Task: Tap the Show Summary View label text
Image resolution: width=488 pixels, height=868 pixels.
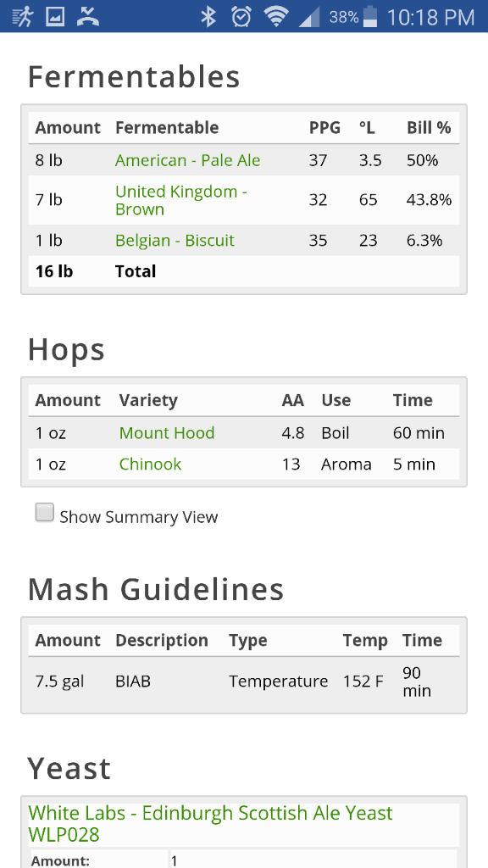Action: 139,517
